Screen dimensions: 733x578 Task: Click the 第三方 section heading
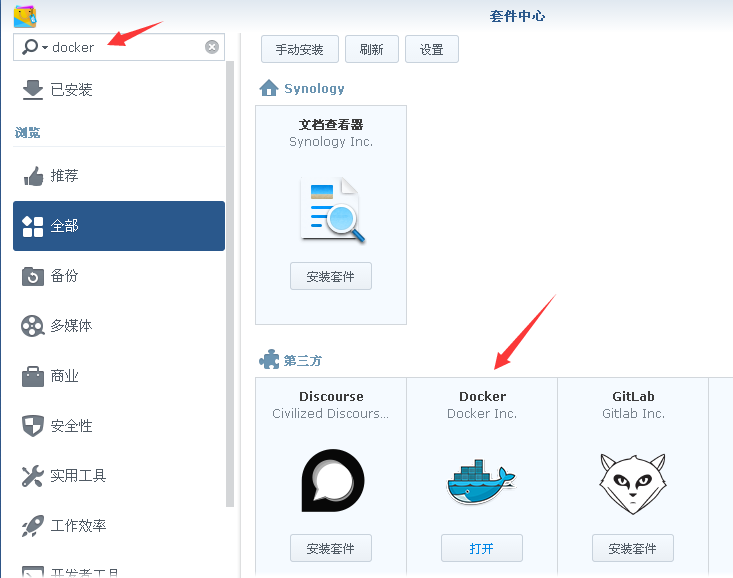tap(303, 361)
